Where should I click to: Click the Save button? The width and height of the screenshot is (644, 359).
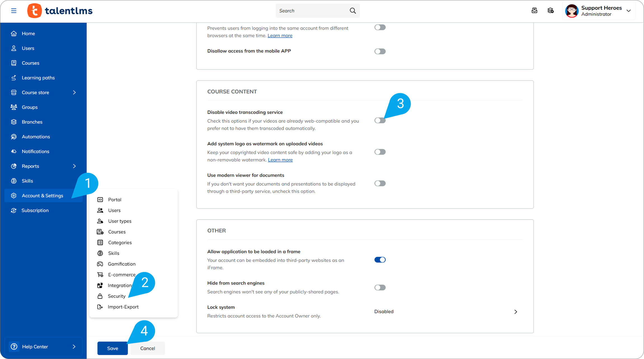pyautogui.click(x=112, y=348)
